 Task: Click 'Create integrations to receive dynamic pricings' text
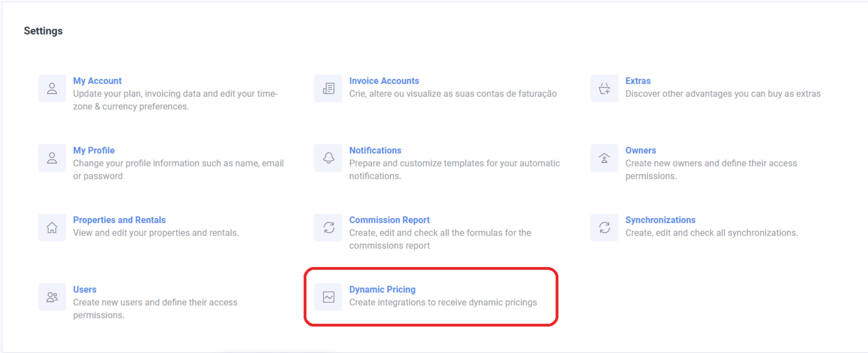443,302
